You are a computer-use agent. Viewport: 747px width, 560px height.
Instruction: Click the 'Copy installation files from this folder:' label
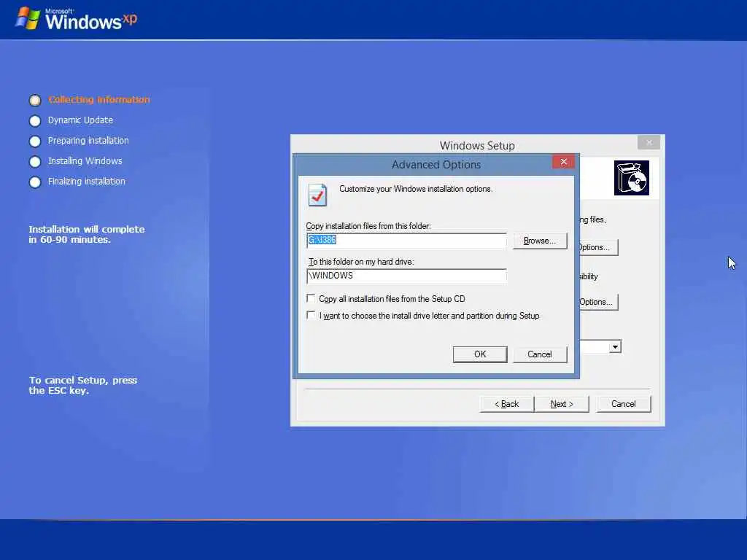point(368,226)
